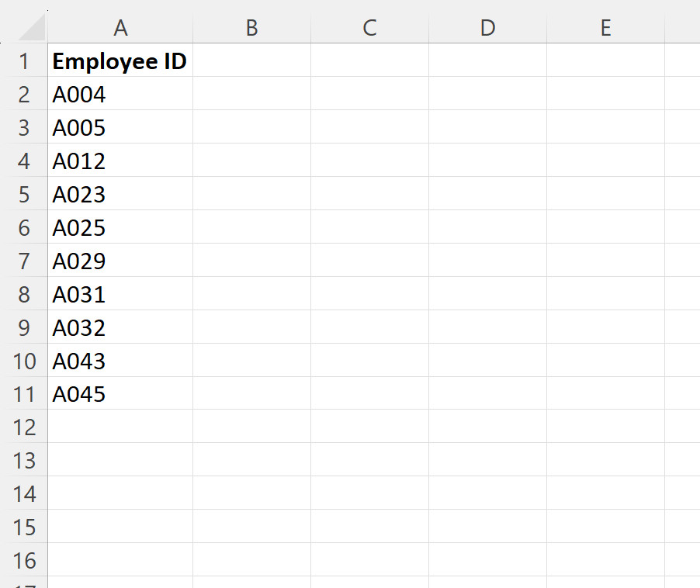Click the Employee ID header cell

pyautogui.click(x=120, y=61)
